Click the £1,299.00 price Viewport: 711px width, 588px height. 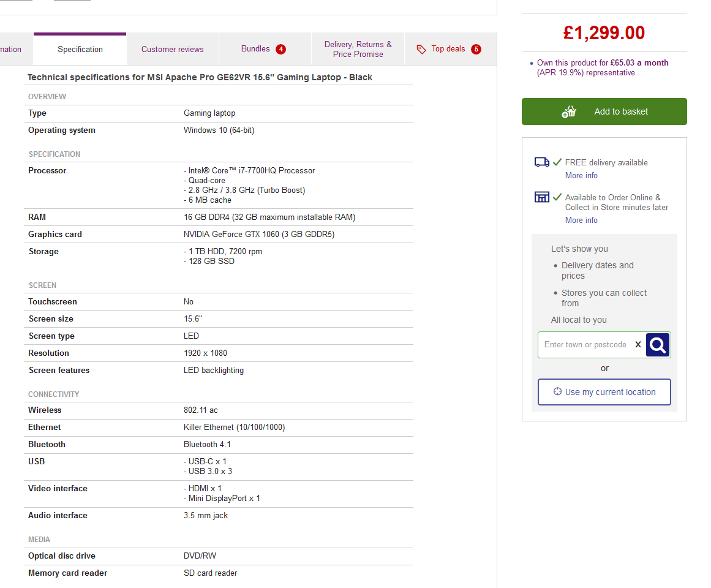point(604,32)
